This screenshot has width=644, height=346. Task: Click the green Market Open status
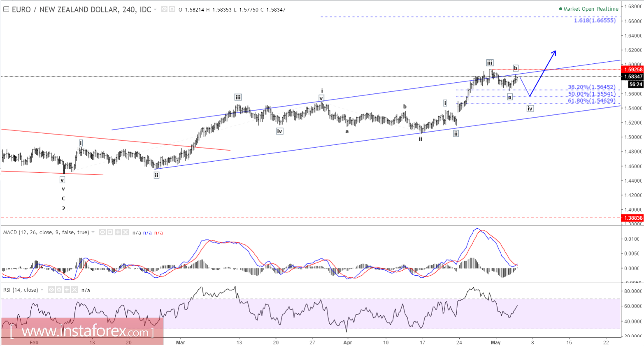tap(577, 9)
